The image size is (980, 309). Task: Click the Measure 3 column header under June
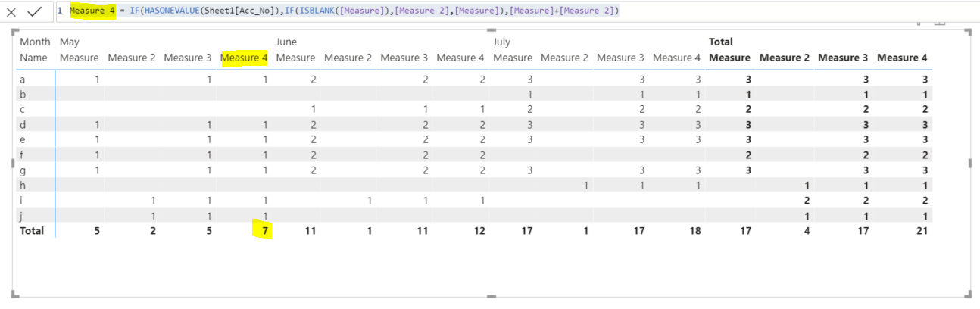404,58
